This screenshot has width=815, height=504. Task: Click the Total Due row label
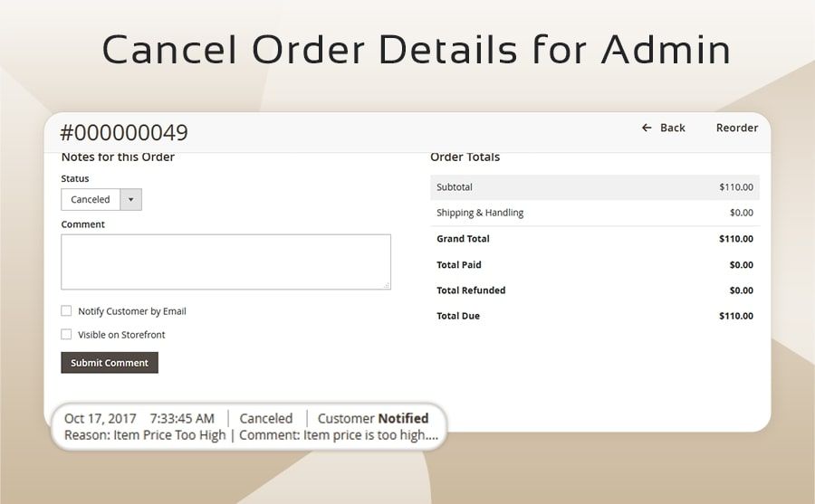(458, 316)
